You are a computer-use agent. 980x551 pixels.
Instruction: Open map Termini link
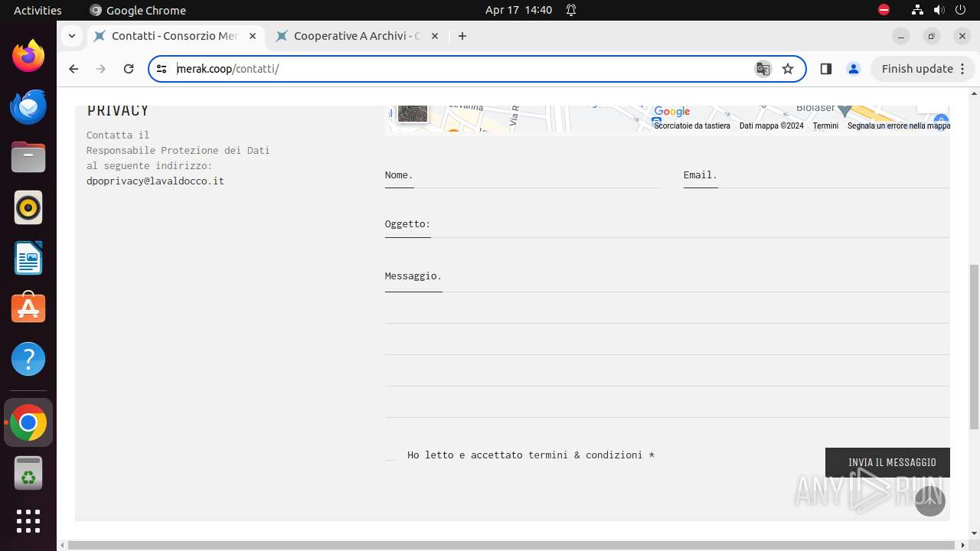coord(825,126)
